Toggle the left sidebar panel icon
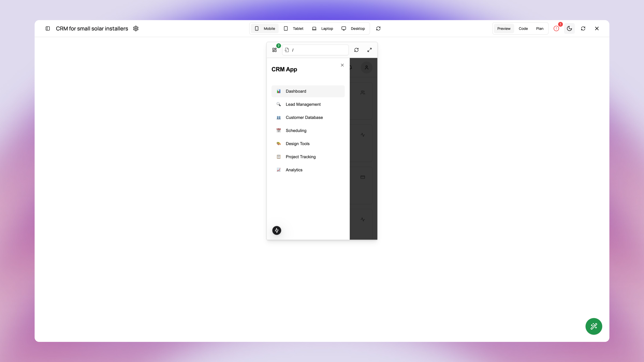Viewport: 644px width, 362px height. tap(48, 28)
